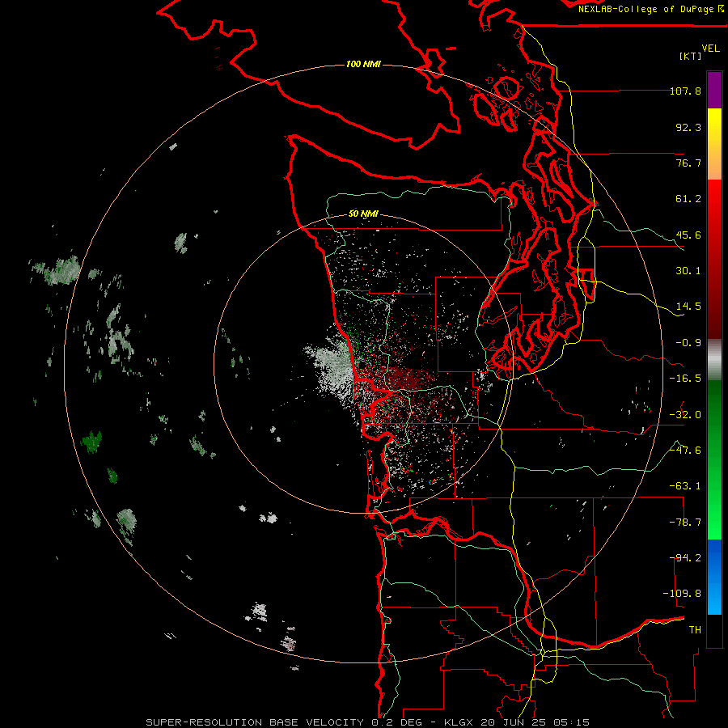Viewport: 728px width, 728px height.
Task: Click the TH legend label
Action: (695, 630)
